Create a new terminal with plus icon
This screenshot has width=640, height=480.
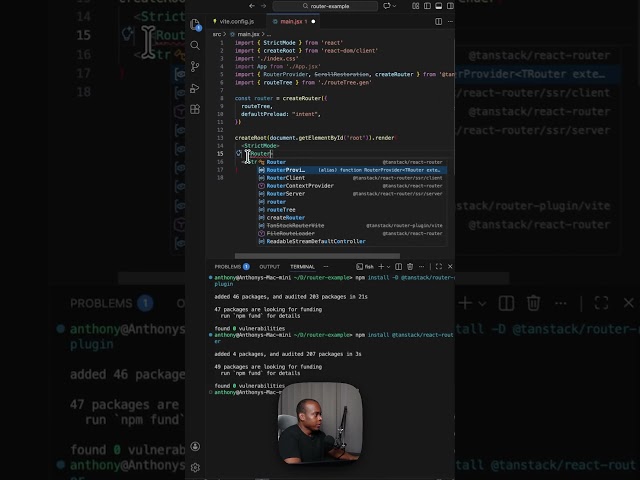[x=381, y=267]
